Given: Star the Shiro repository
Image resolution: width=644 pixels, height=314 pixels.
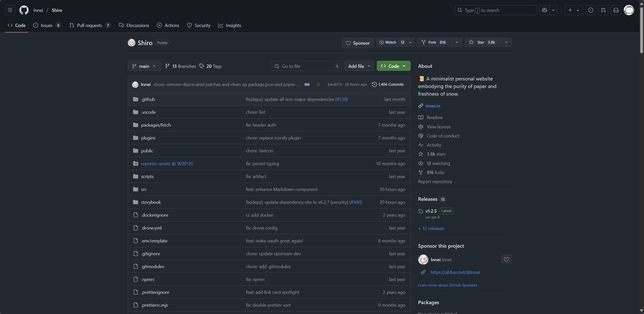Looking at the screenshot, I should click(x=483, y=42).
